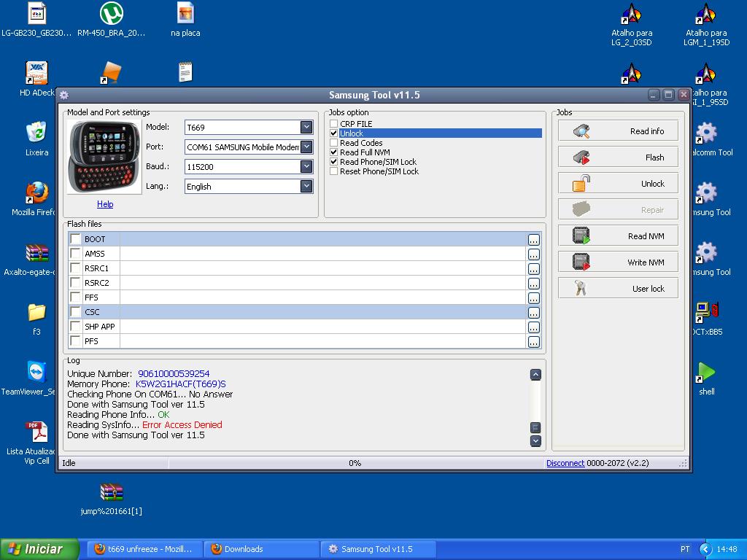The height and width of the screenshot is (560, 747).
Task: Switch to Downloads taskbar item
Action: click(x=260, y=549)
